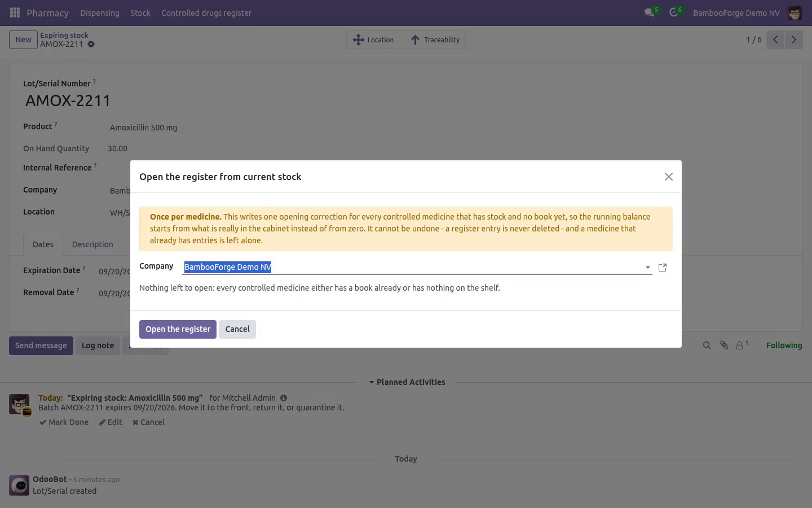Screen dimensions: 812x508
Task: Open the attachments paperclip icon
Action: tap(724, 345)
